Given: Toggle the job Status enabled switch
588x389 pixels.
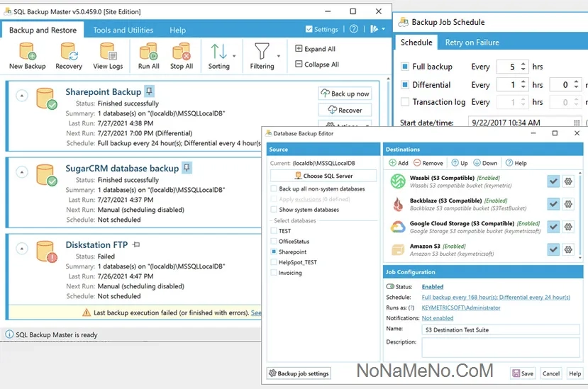Looking at the screenshot, I should 390,287.
